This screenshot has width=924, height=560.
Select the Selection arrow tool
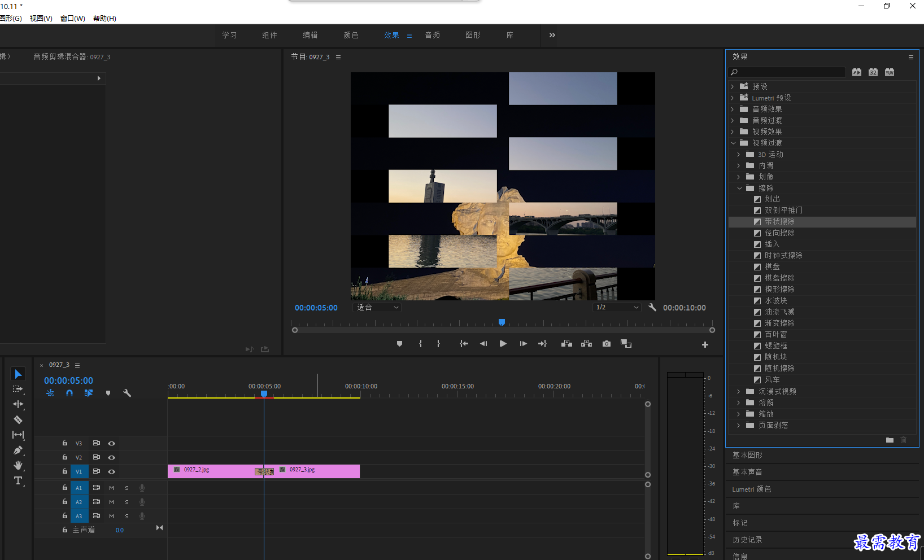(18, 374)
